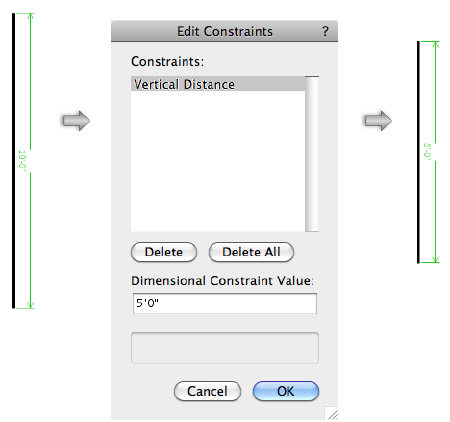Image resolution: width=450 pixels, height=422 pixels.
Task: Click the shorter black line on right
Action: [418, 152]
